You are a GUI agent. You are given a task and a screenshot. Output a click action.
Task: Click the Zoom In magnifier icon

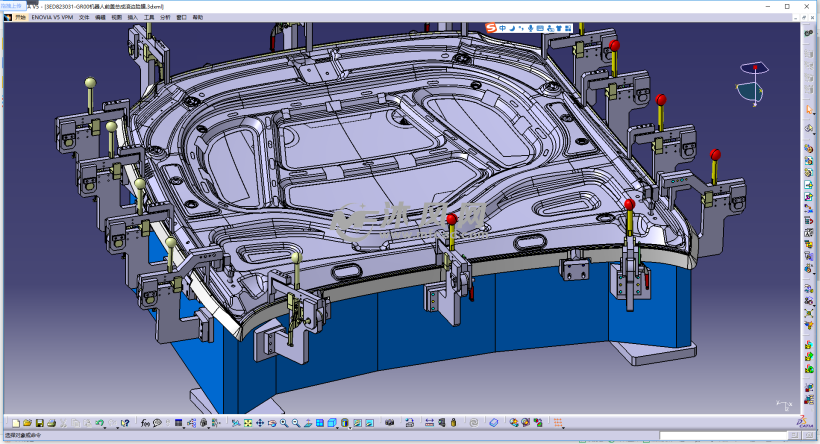point(284,423)
